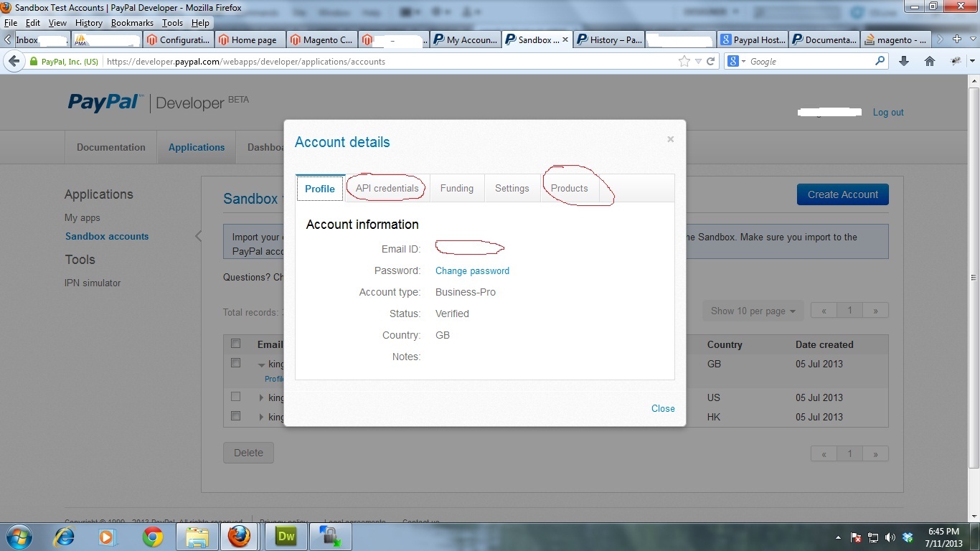Screen dimensions: 980x551
Task: Launch Internet Explorer from the taskbar
Action: 65,537
